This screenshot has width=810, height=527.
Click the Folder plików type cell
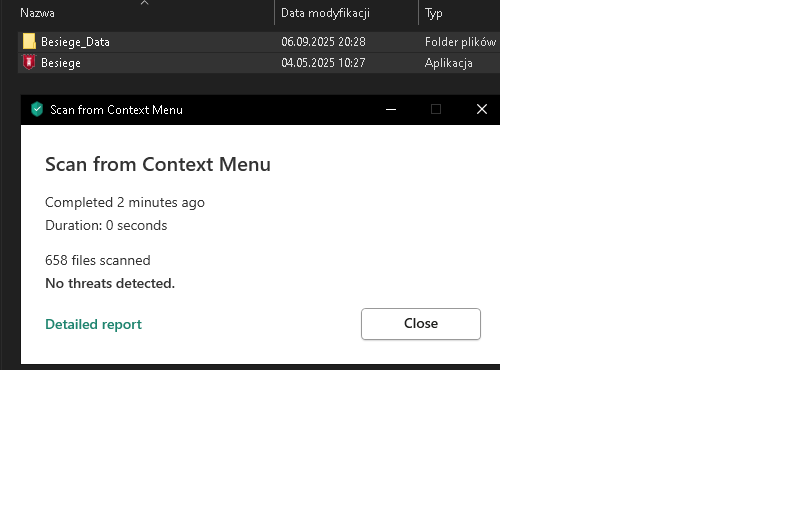(x=460, y=42)
